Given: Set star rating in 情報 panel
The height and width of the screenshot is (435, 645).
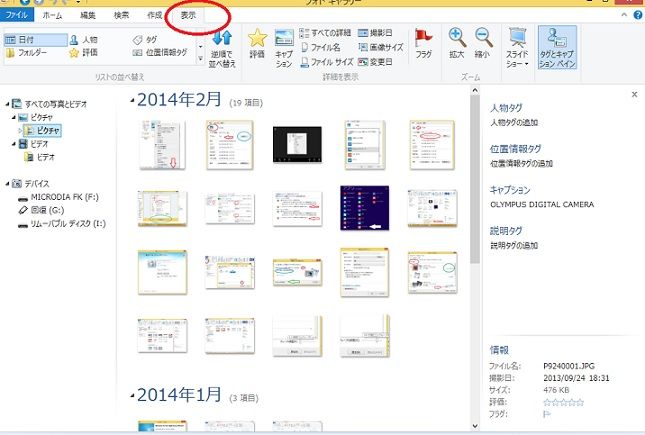Looking at the screenshot, I should (563, 402).
